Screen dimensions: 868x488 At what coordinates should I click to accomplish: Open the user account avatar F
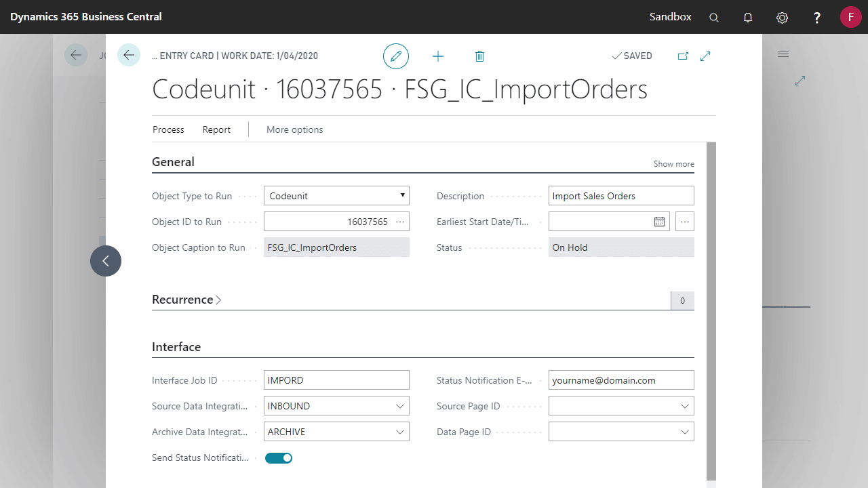click(850, 17)
